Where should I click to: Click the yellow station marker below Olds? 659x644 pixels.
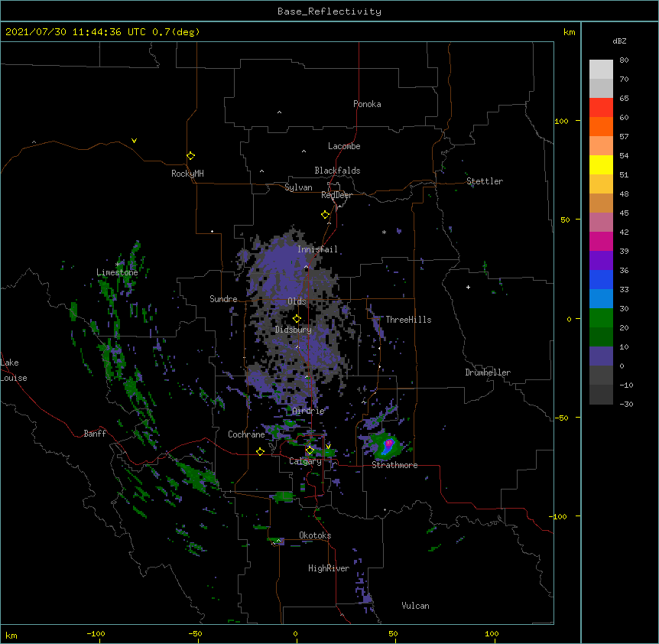pos(297,318)
